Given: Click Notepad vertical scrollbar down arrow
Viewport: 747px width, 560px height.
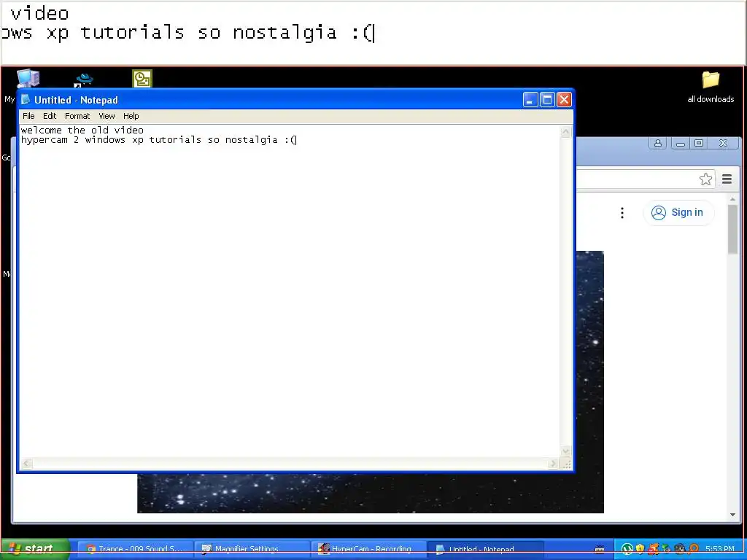Looking at the screenshot, I should click(565, 451).
